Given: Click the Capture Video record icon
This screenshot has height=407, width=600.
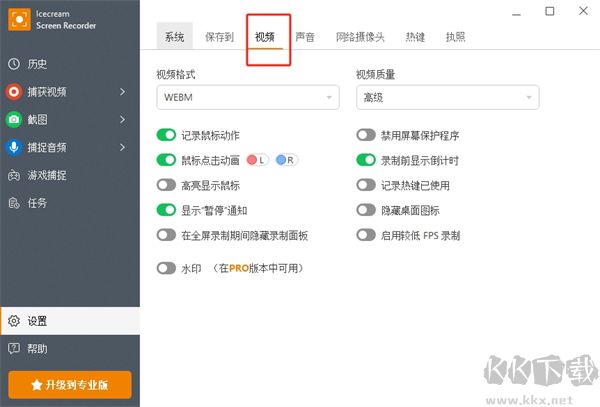Looking at the screenshot, I should click(x=14, y=92).
